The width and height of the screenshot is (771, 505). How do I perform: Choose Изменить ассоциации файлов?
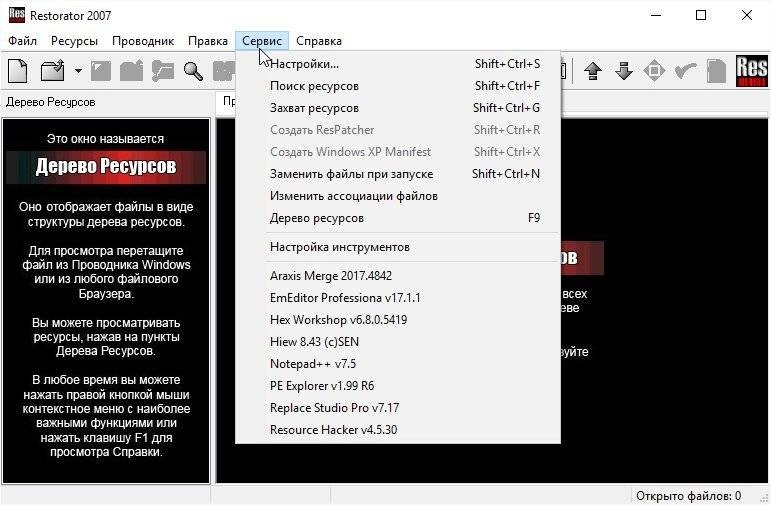pyautogui.click(x=398, y=196)
